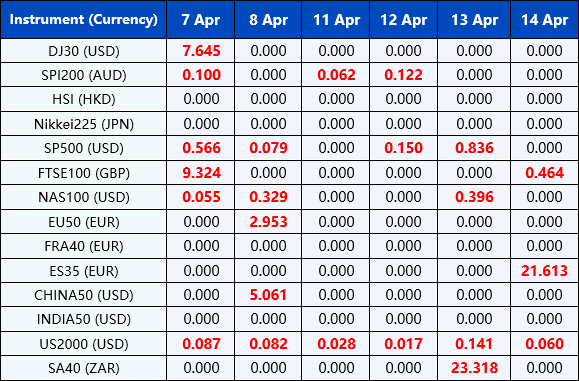The height and width of the screenshot is (381, 579).
Task: Select the Nikkei225 (JPN) row label
Action: point(84,124)
